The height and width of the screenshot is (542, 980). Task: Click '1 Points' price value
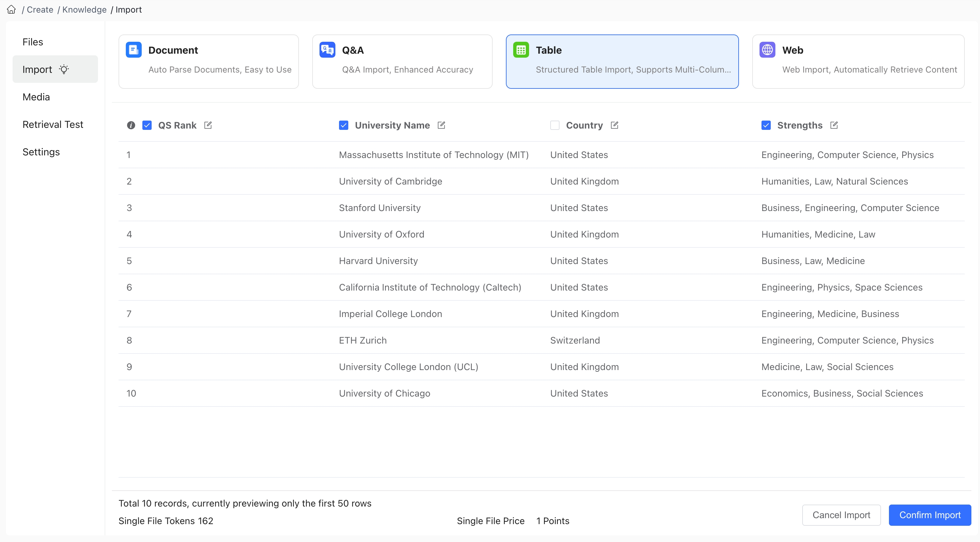pos(553,521)
